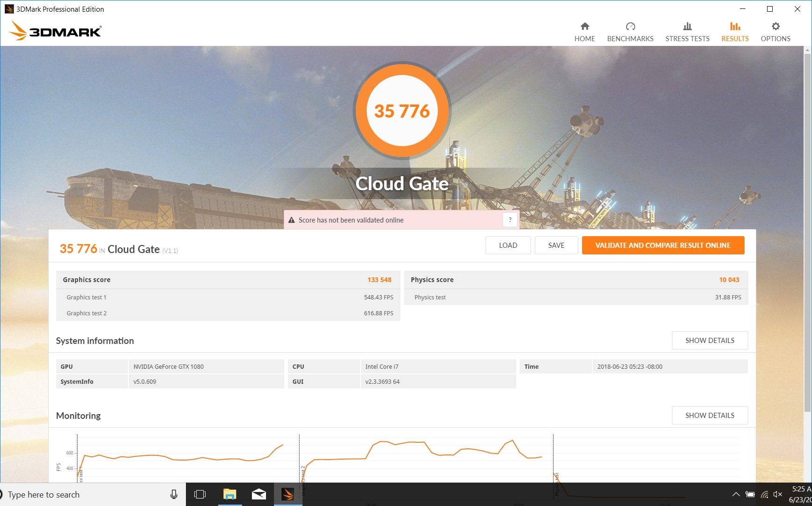Open Task View on the taskbar
The image size is (812, 506).
pyautogui.click(x=200, y=494)
